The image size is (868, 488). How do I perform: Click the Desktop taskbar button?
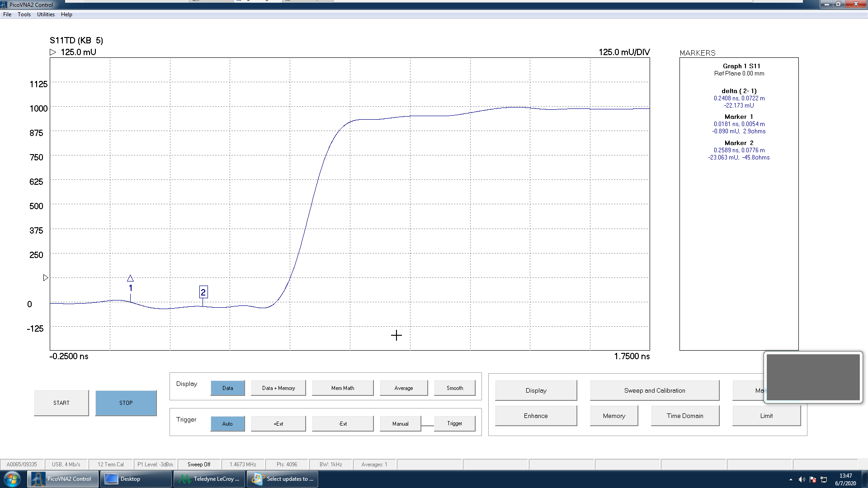136,479
